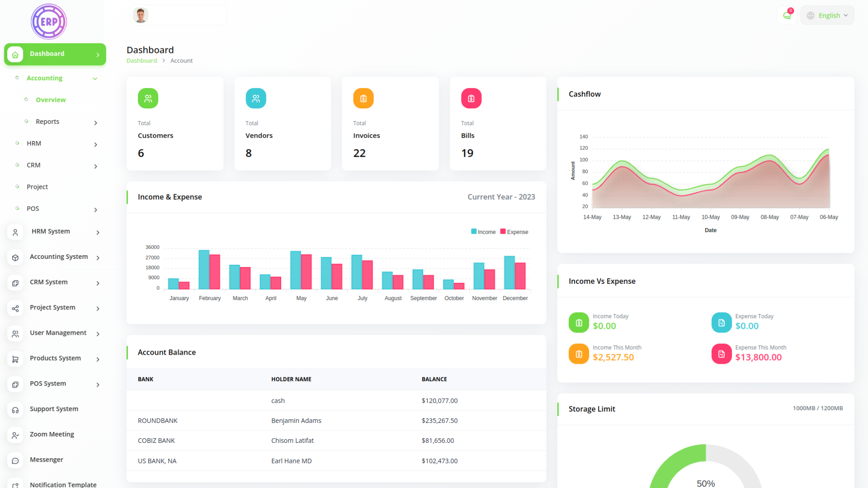The height and width of the screenshot is (488, 868).
Task: Expand the Reports submenu
Action: click(95, 123)
